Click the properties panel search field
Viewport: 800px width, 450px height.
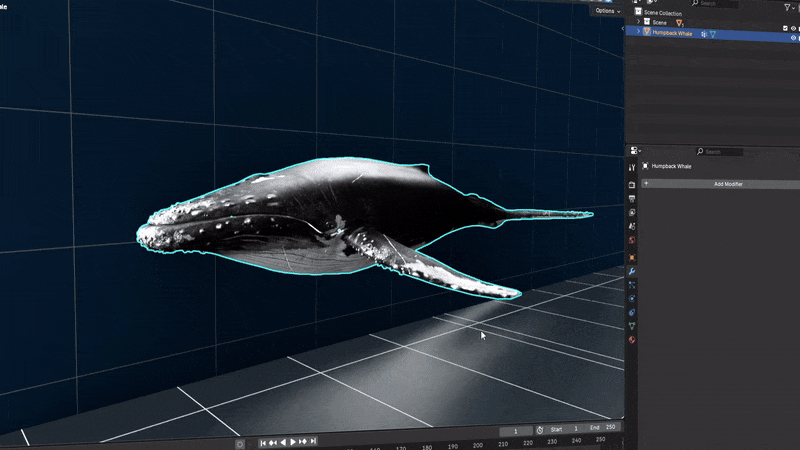coord(719,152)
